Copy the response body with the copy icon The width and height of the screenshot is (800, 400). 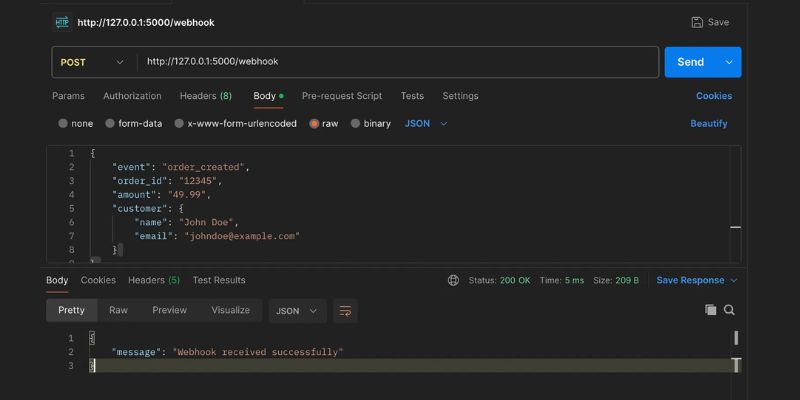pyautogui.click(x=711, y=310)
